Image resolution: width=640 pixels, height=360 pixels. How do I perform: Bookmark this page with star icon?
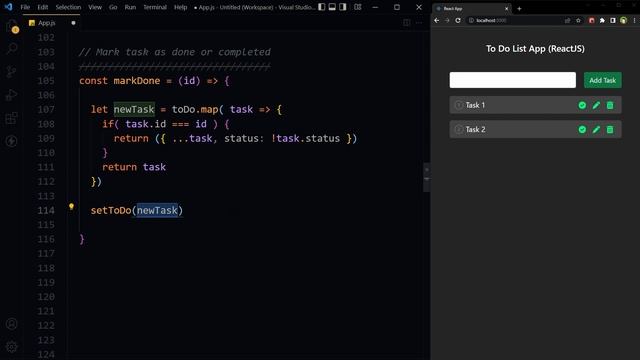pos(578,20)
